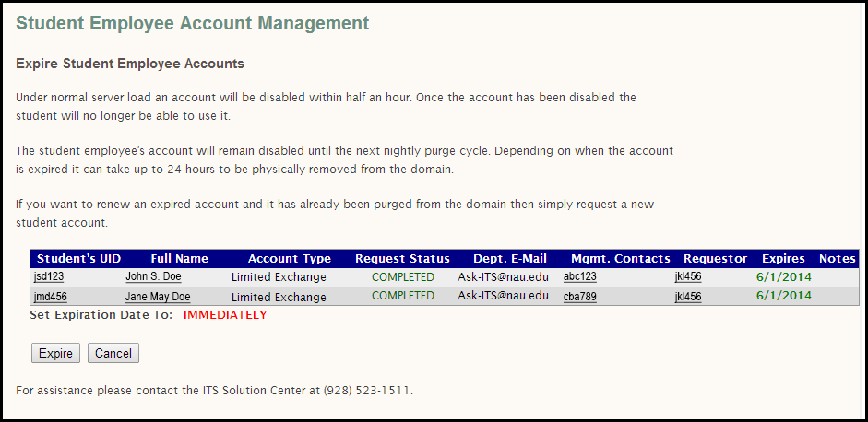Viewport: 868px width, 422px height.
Task: Click the Account Type column header
Action: (289, 259)
